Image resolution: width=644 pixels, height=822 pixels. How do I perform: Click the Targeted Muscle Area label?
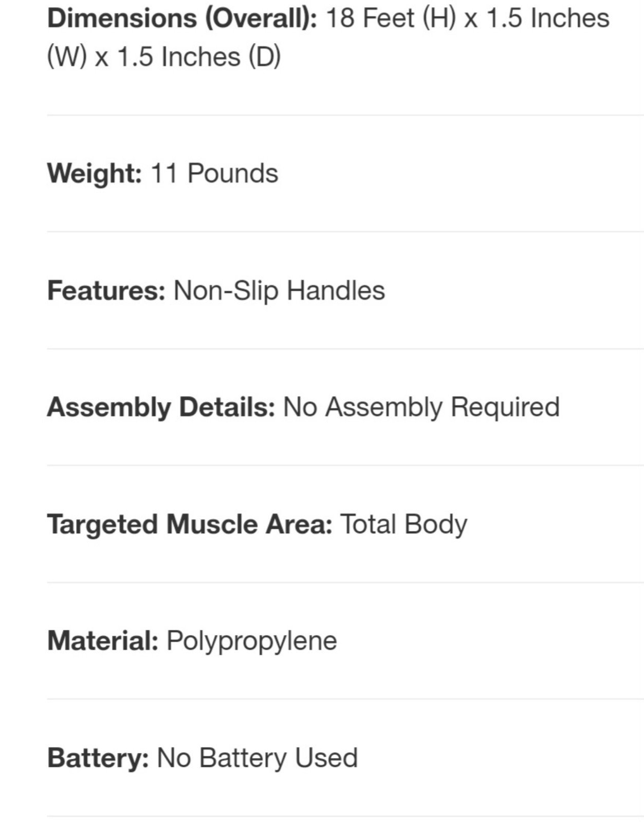pyautogui.click(x=190, y=525)
